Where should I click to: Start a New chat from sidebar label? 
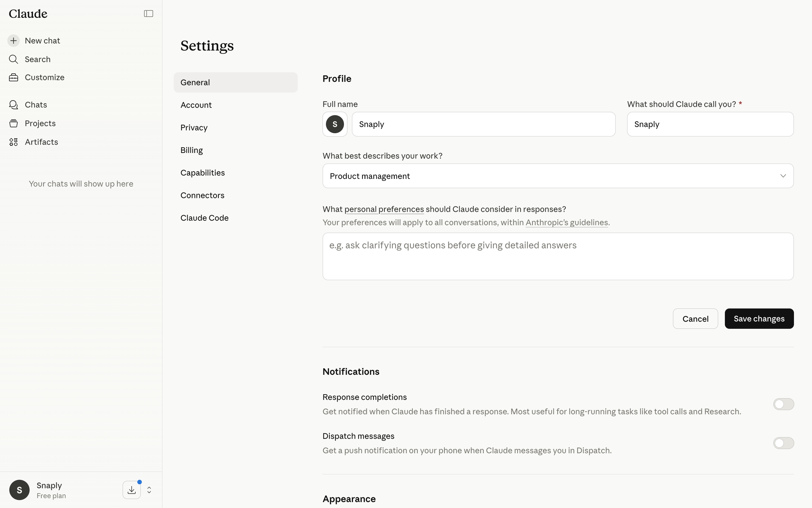tap(42, 41)
